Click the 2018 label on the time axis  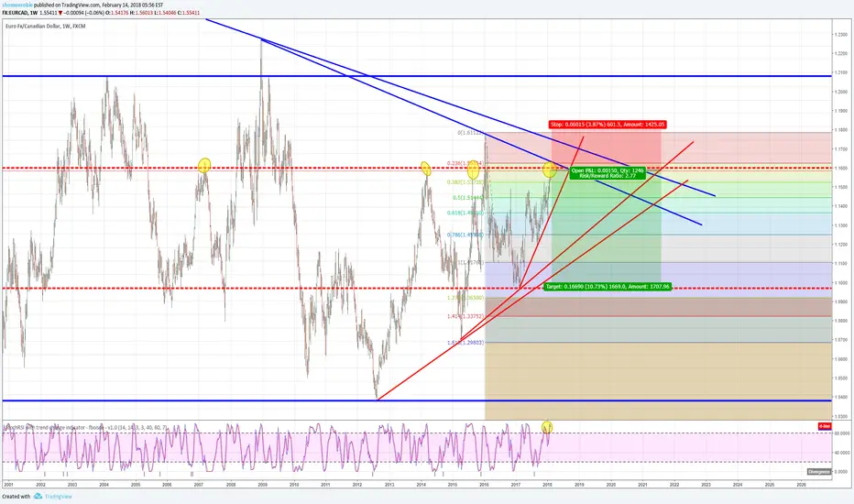pos(547,484)
